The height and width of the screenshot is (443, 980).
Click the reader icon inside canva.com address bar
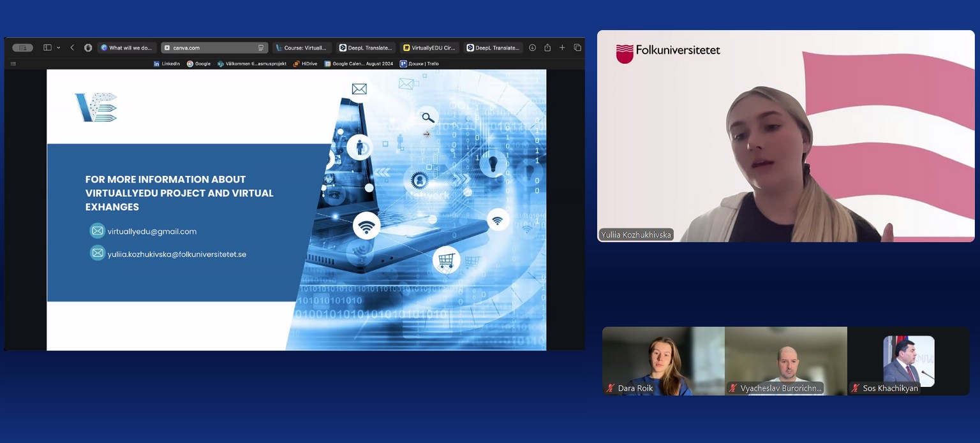pyautogui.click(x=261, y=48)
